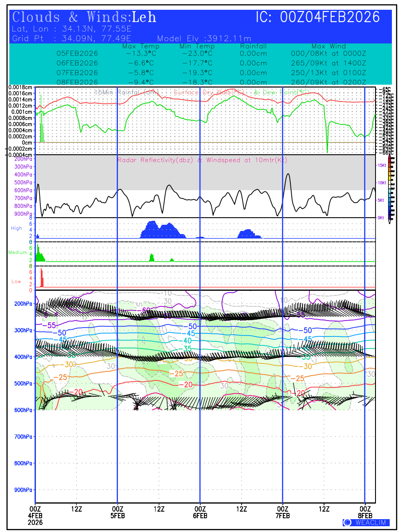Select the 05FEB2026 row date

[77, 54]
